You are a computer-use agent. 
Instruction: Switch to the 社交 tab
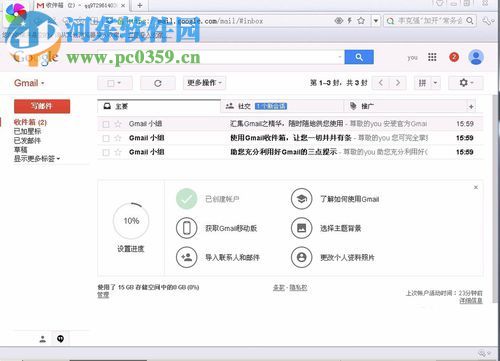(x=282, y=106)
